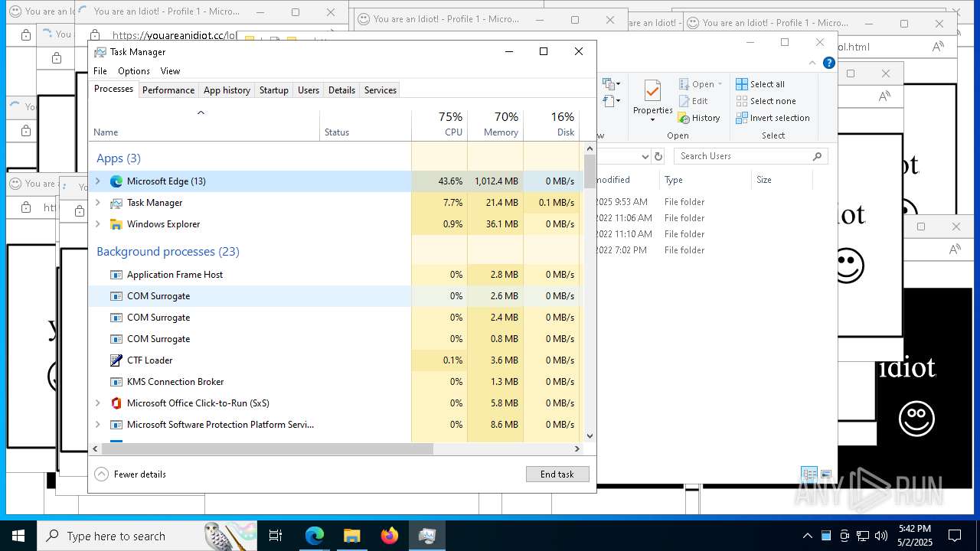
Task: Collapse Task Manager with Fewer details
Action: 130,474
